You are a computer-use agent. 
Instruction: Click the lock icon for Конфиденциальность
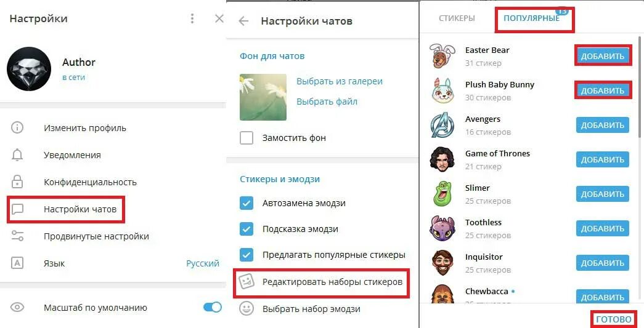tap(17, 182)
